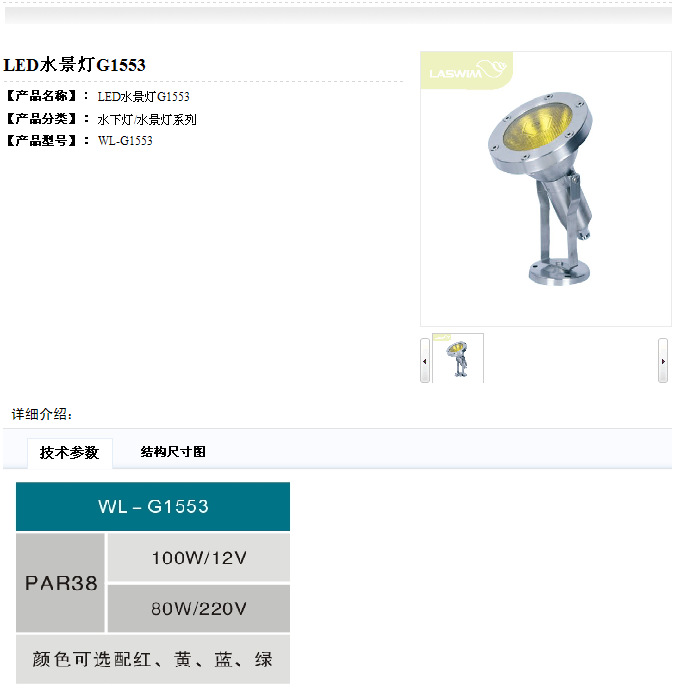
Task: Switch to the 结构尺寸图 tab
Action: click(173, 452)
